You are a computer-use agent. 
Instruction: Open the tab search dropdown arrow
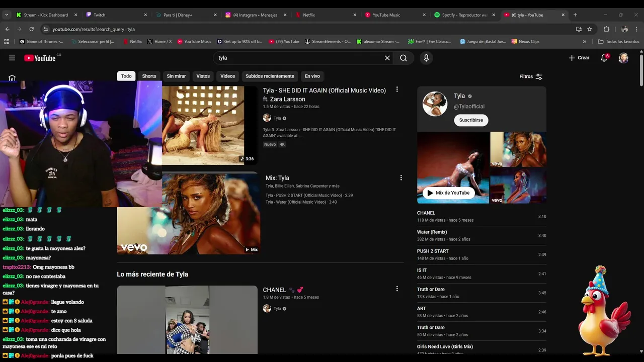click(7, 15)
